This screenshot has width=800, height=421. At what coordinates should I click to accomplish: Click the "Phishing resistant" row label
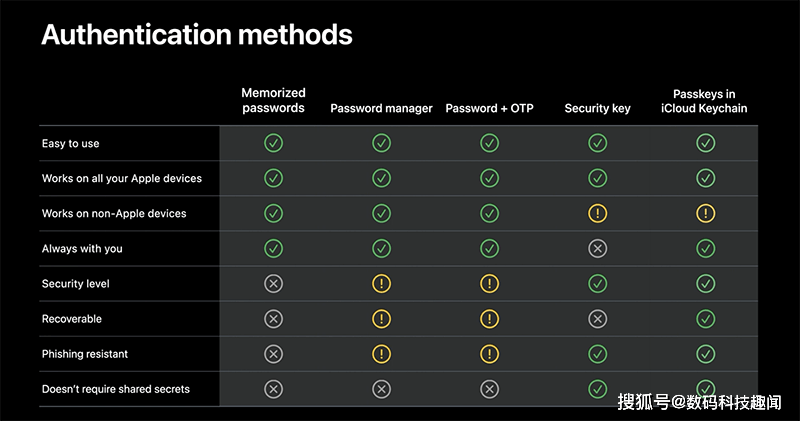pos(85,354)
